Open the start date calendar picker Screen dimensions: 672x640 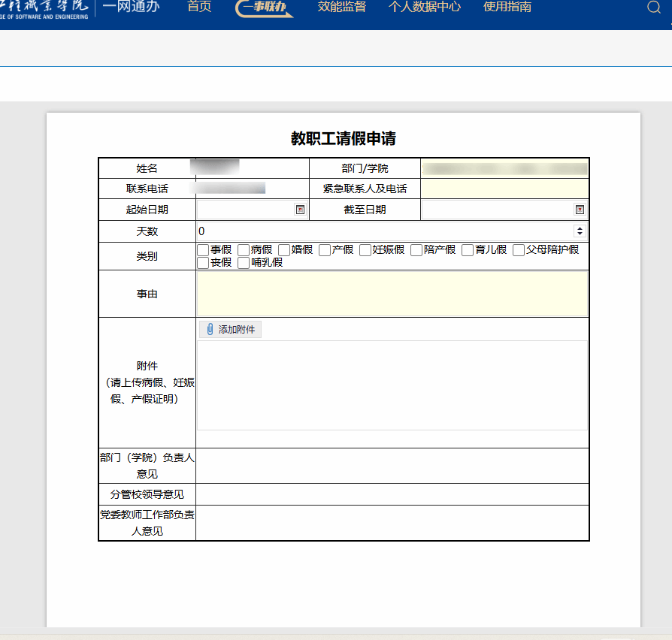(x=300, y=210)
